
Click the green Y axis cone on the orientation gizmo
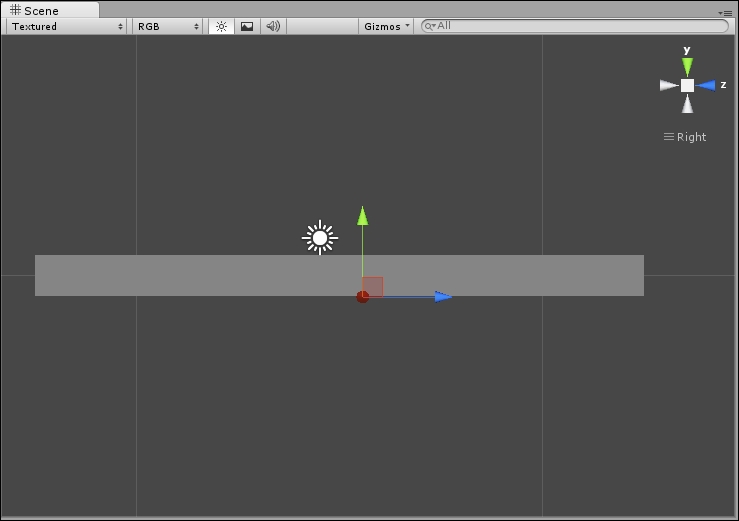687,67
